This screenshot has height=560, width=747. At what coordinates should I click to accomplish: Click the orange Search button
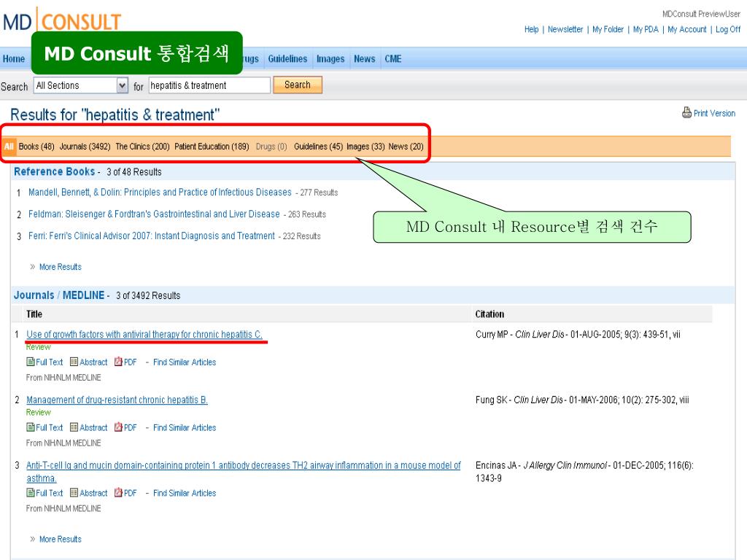(x=298, y=85)
